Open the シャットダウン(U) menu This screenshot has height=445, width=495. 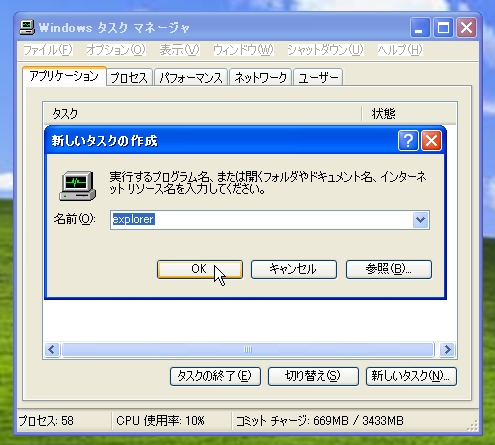click(325, 50)
